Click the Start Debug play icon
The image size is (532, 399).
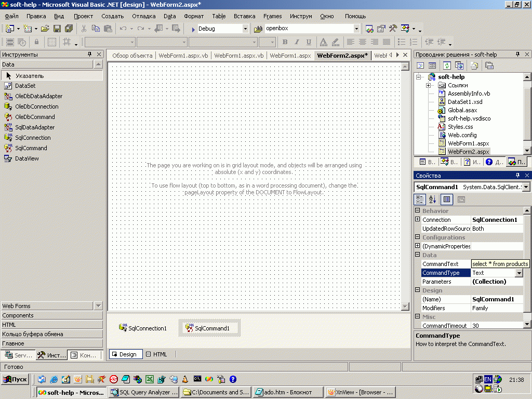pos(193,29)
